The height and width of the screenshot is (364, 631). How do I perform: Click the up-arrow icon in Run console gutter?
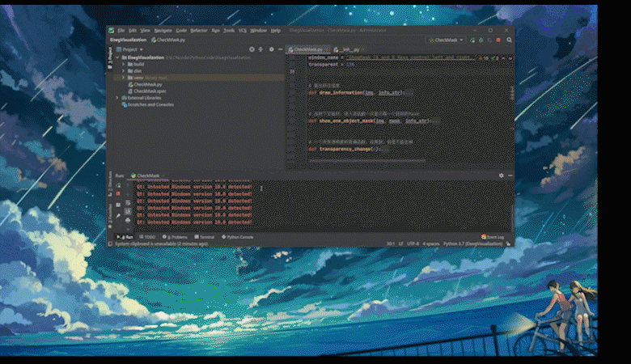[x=128, y=185]
